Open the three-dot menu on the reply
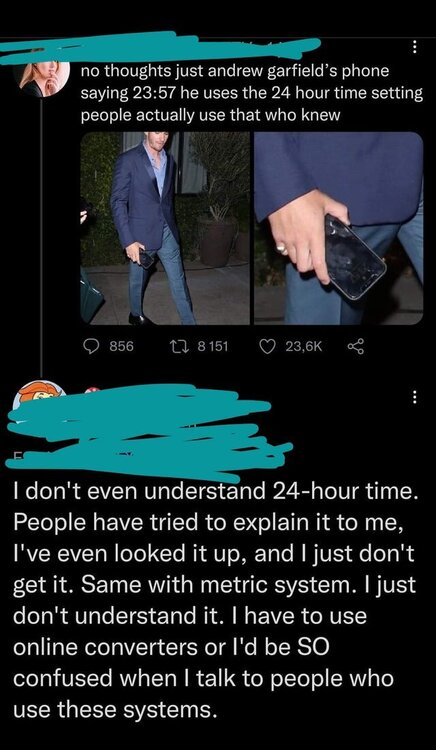 [x=414, y=396]
